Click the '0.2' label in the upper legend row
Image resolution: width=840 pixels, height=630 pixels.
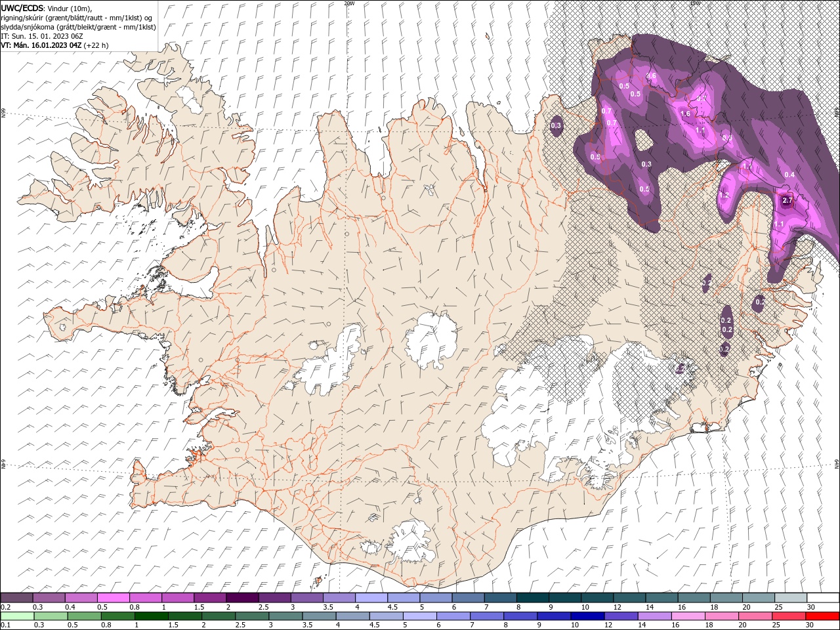coord(6,607)
